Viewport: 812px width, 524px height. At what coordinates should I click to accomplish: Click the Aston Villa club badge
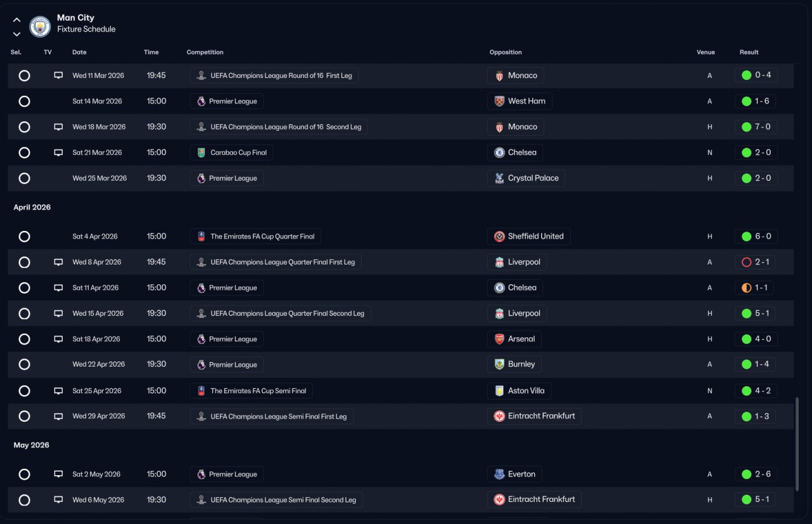[499, 391]
